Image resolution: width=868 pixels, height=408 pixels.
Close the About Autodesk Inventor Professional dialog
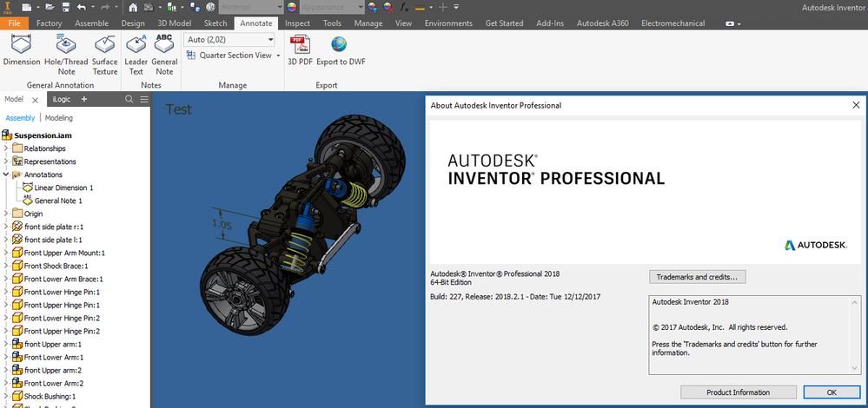click(x=856, y=105)
